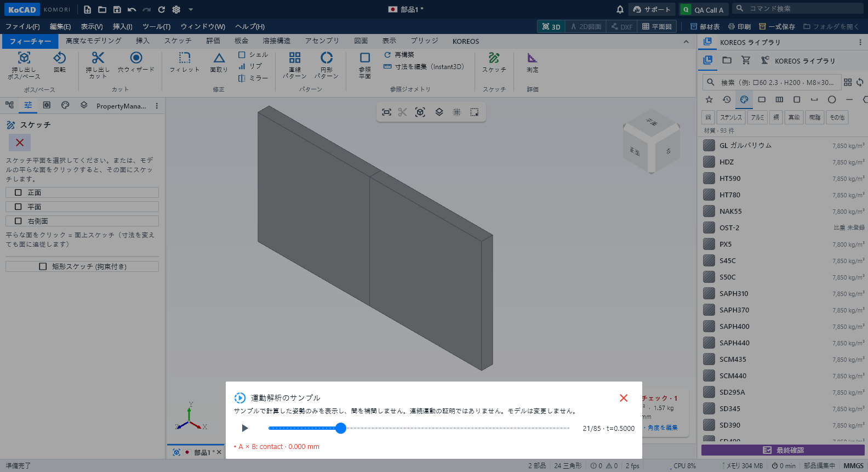
Task: Click the サポート button
Action: [x=652, y=9]
